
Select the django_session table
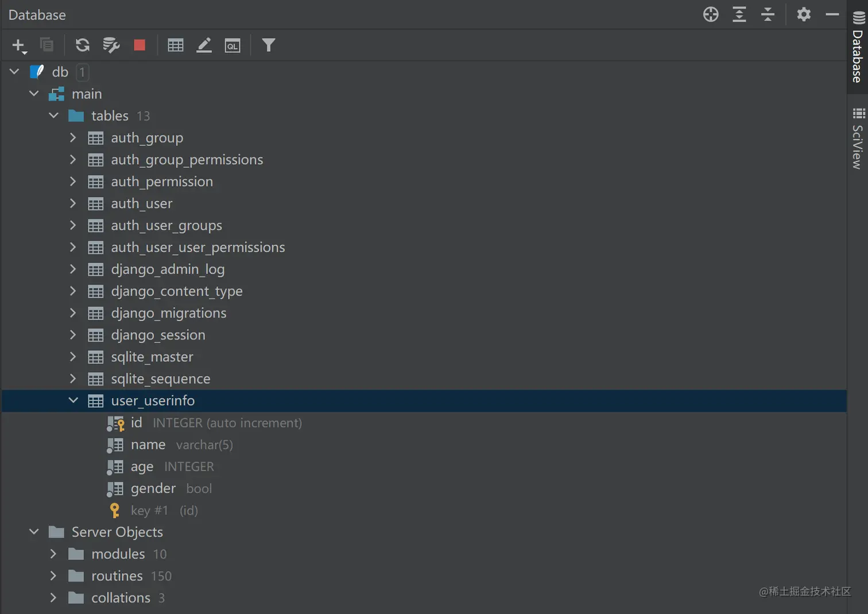click(158, 335)
